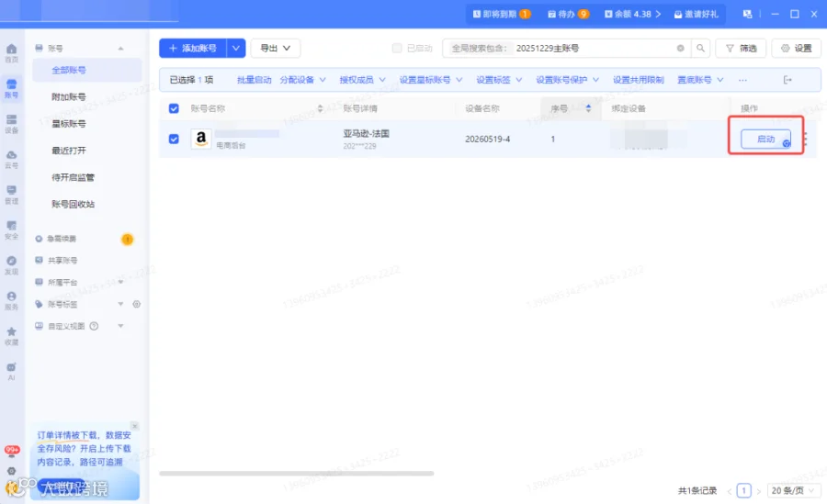The height and width of the screenshot is (504, 827).
Task: Collapse the 账号 section in side panel
Action: [120, 48]
